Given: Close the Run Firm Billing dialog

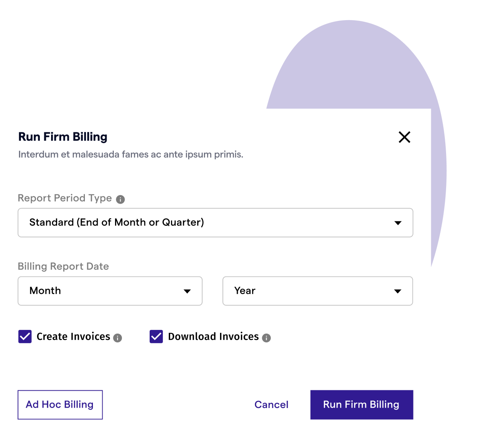Looking at the screenshot, I should (x=404, y=137).
